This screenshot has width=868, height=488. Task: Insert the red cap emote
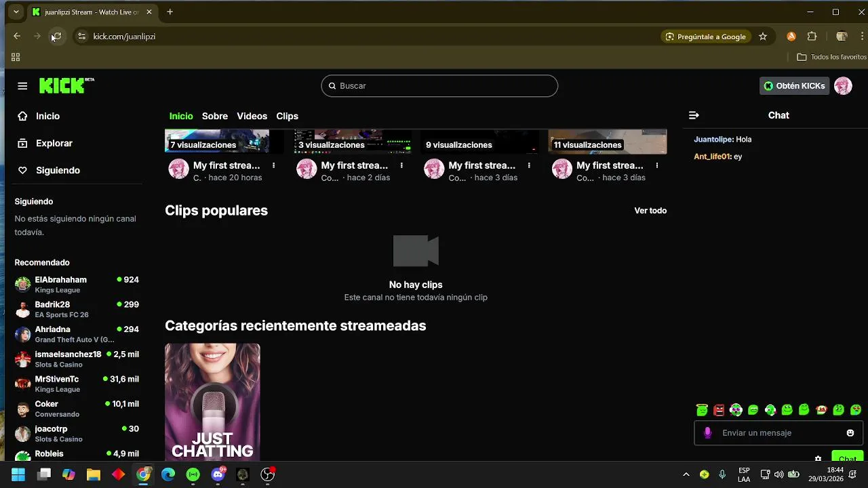[821, 410]
